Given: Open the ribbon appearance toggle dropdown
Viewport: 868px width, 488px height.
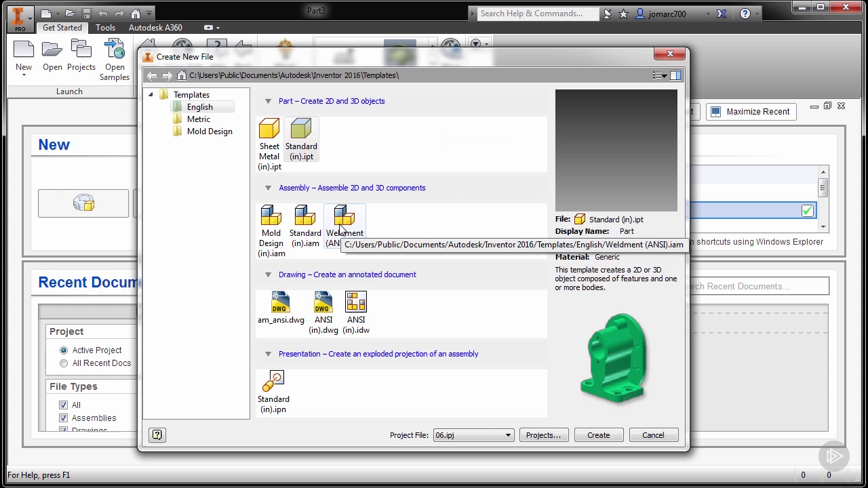Looking at the screenshot, I should 211,28.
